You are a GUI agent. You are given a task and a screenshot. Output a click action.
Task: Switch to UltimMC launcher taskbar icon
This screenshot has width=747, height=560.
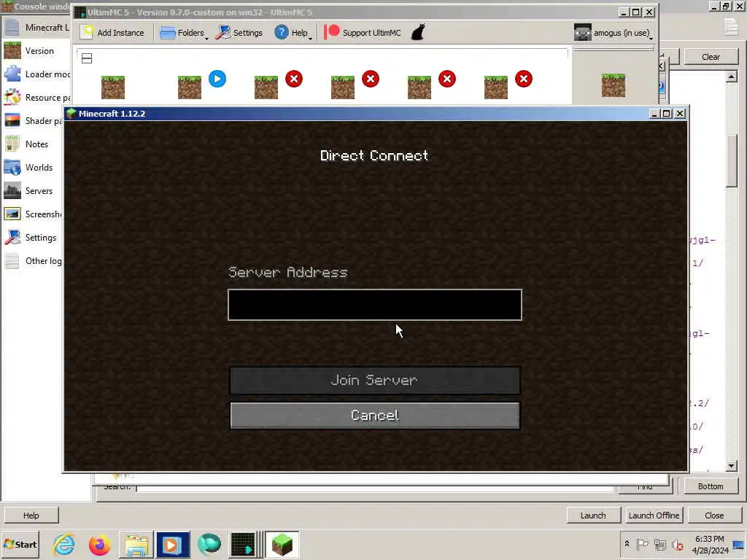pos(244,544)
